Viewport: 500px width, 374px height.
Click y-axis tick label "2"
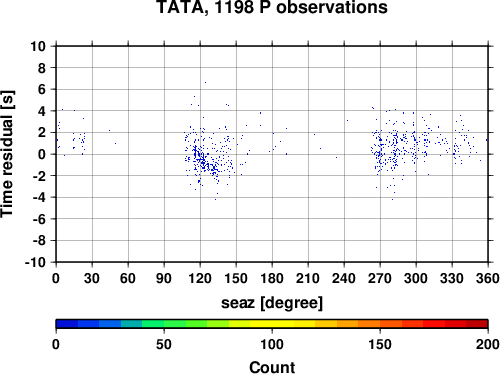[x=42, y=133]
